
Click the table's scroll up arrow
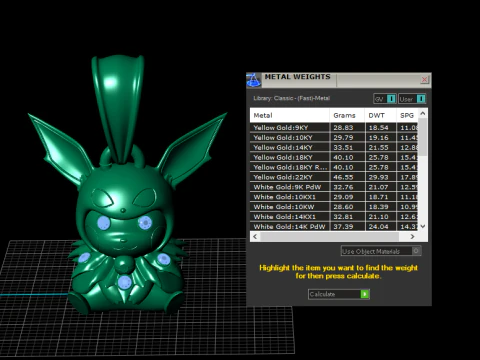coord(423,113)
